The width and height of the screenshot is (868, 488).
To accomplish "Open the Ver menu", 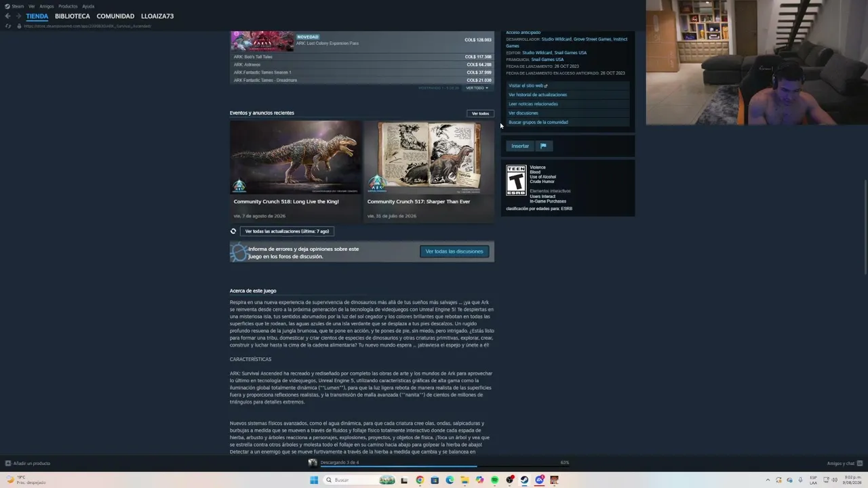I will [31, 6].
